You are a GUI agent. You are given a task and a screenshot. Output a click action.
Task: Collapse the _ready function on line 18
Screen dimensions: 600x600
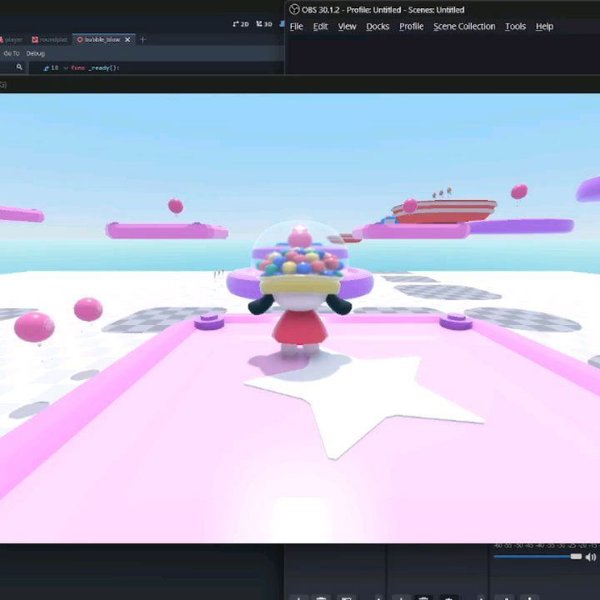(65, 67)
